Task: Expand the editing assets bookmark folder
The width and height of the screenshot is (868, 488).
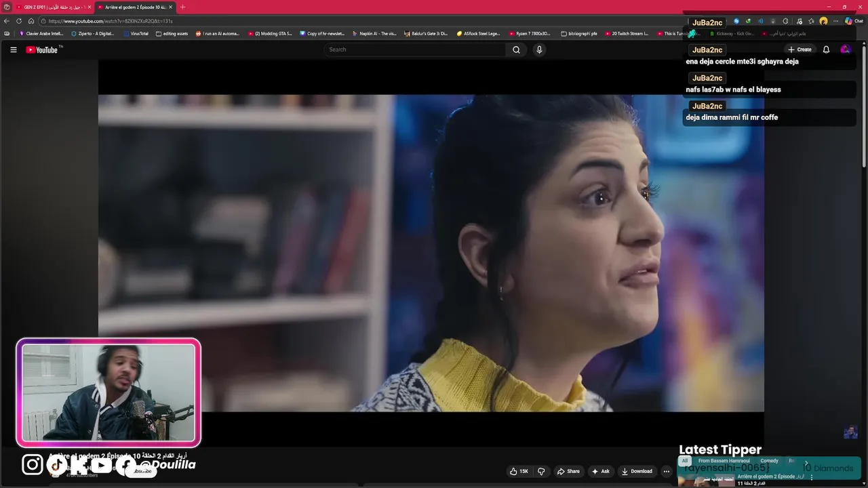Action: 172,33
